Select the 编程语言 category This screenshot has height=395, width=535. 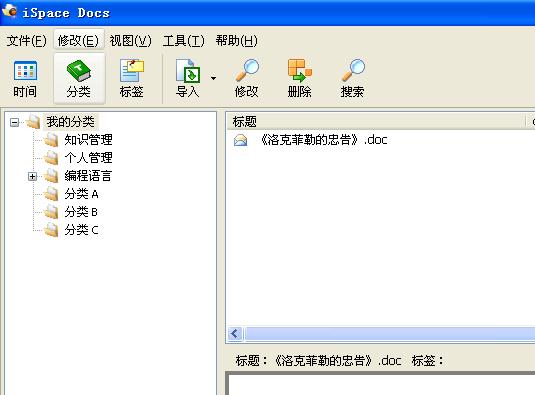pos(88,176)
